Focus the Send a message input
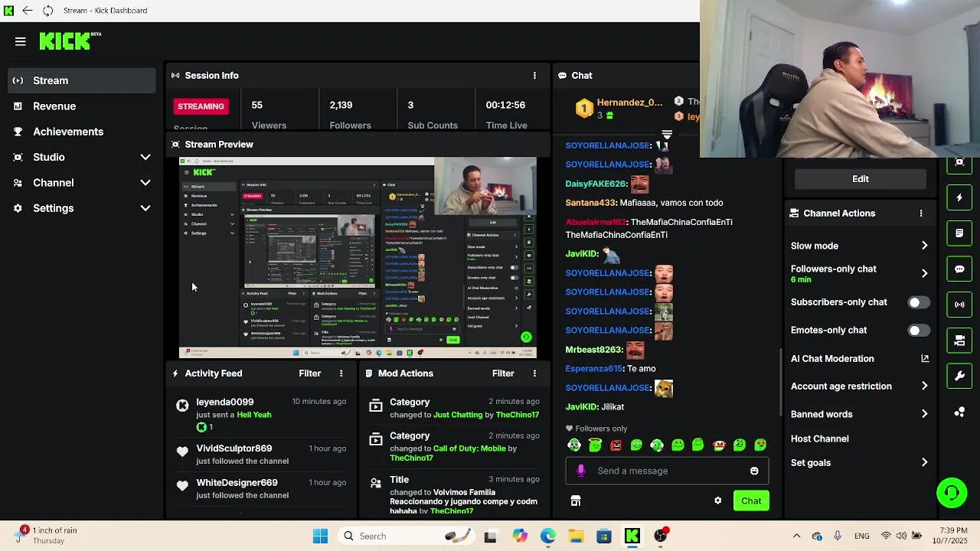980x551 pixels. [667, 471]
